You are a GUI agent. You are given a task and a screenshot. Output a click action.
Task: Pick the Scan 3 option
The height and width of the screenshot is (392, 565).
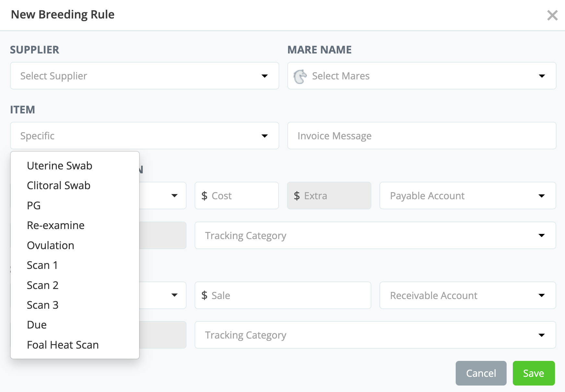43,305
